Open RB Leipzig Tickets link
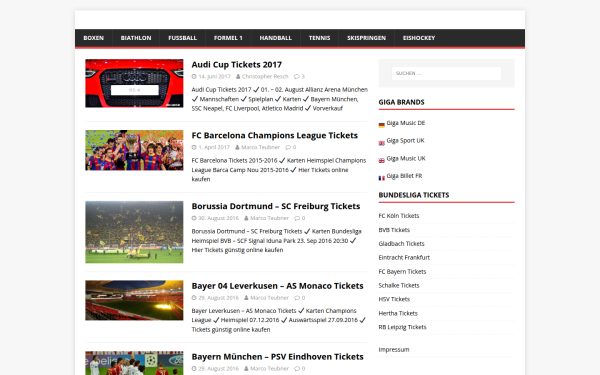 pos(402,327)
